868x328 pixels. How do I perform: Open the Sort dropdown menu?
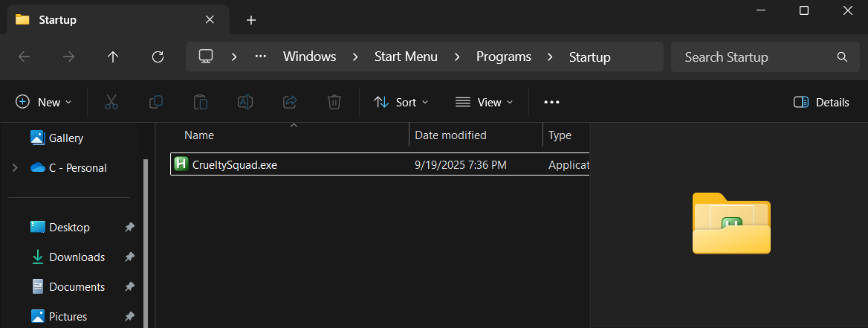(401, 103)
